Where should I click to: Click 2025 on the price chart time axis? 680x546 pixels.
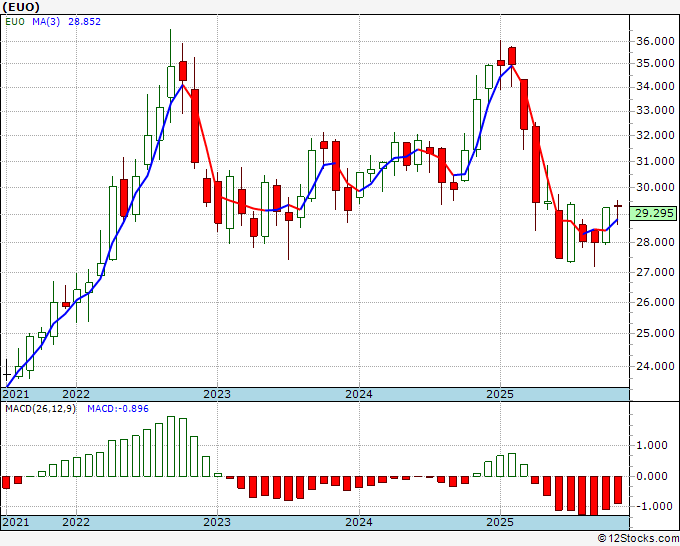[500, 394]
